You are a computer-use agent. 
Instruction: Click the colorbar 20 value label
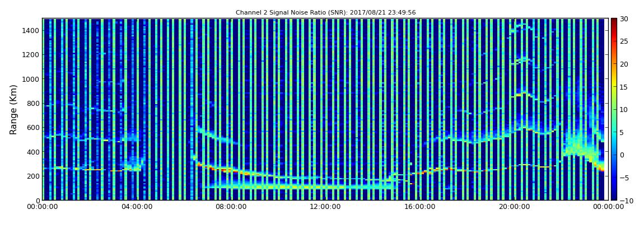coord(623,64)
